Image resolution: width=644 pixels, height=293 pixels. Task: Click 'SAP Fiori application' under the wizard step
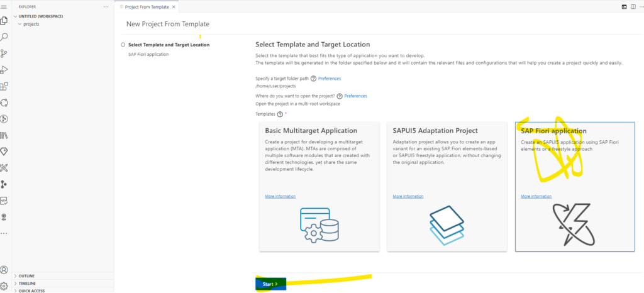coord(148,54)
